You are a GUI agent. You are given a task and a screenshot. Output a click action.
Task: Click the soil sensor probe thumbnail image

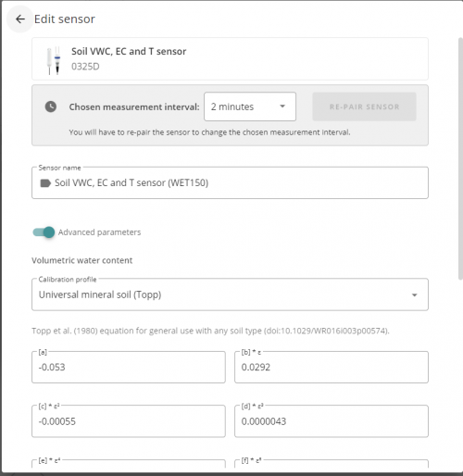pyautogui.click(x=54, y=60)
